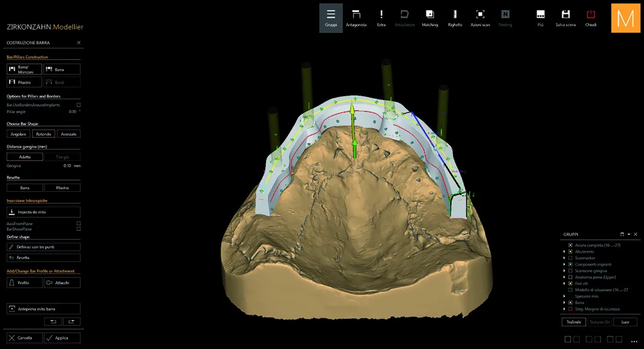Click the Gengiva distance value field
This screenshot has width=644, height=349.
(x=67, y=166)
